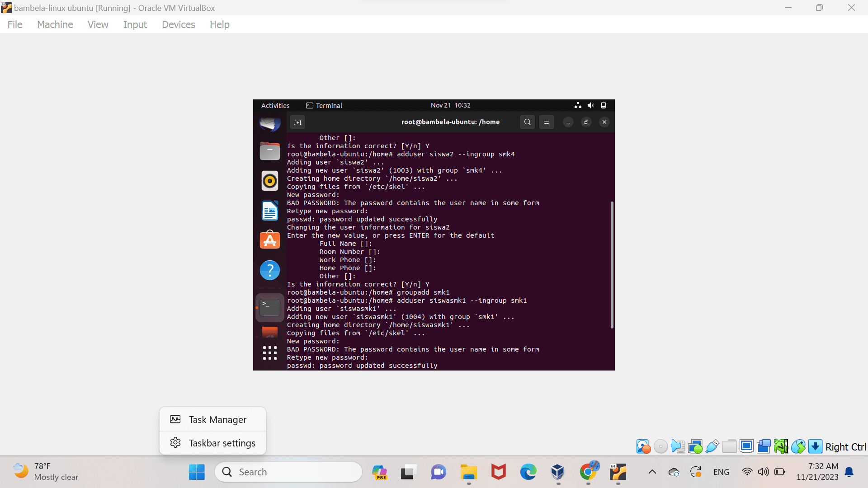Image resolution: width=868 pixels, height=488 pixels.
Task: Click the Windows volume speaker tray icon
Action: (764, 472)
